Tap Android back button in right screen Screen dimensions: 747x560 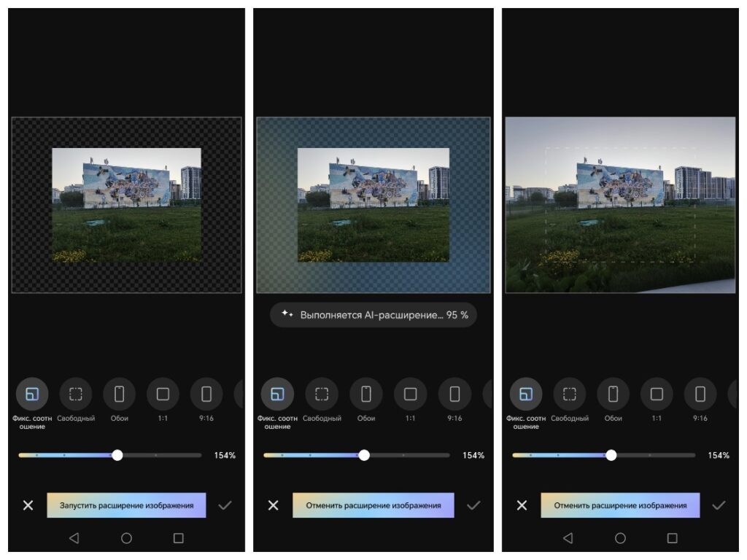[x=568, y=538]
